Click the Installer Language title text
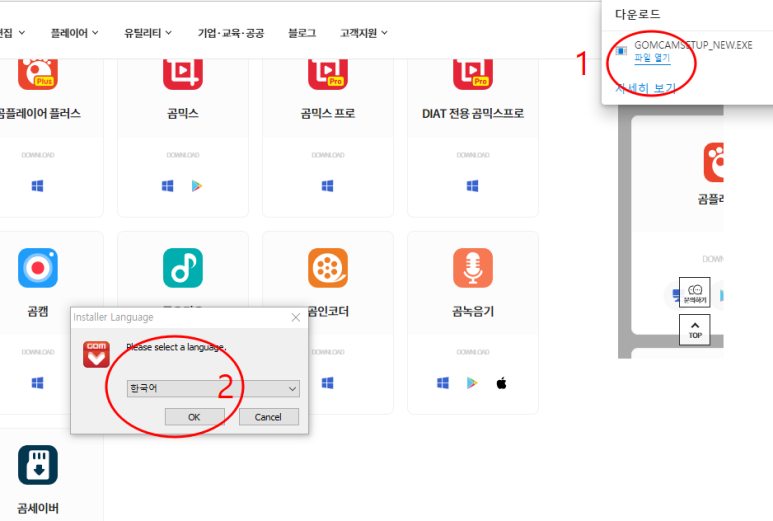The image size is (773, 521). 113,317
